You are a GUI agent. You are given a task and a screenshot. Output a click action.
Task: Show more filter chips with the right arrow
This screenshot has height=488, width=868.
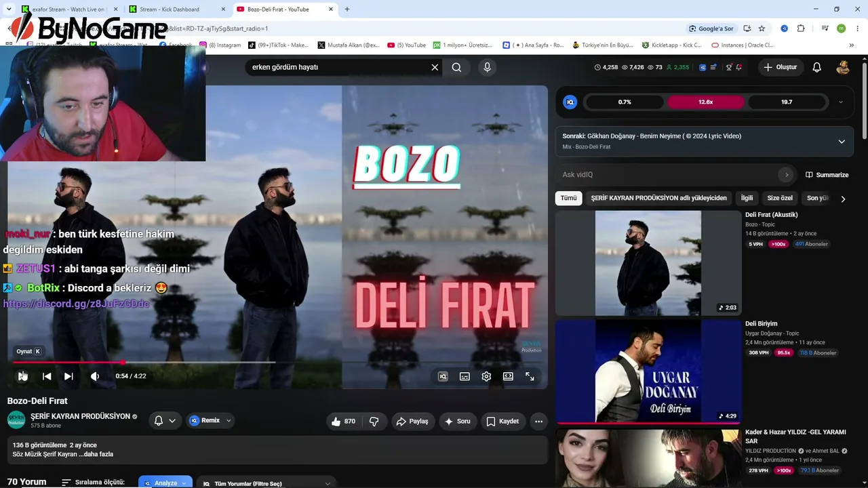coord(843,199)
